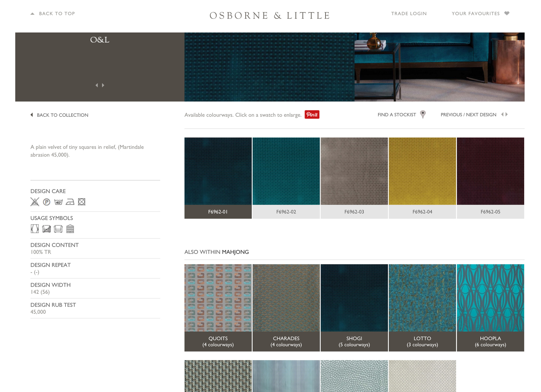Go to the next design arrow
The height and width of the screenshot is (392, 541).
(507, 114)
